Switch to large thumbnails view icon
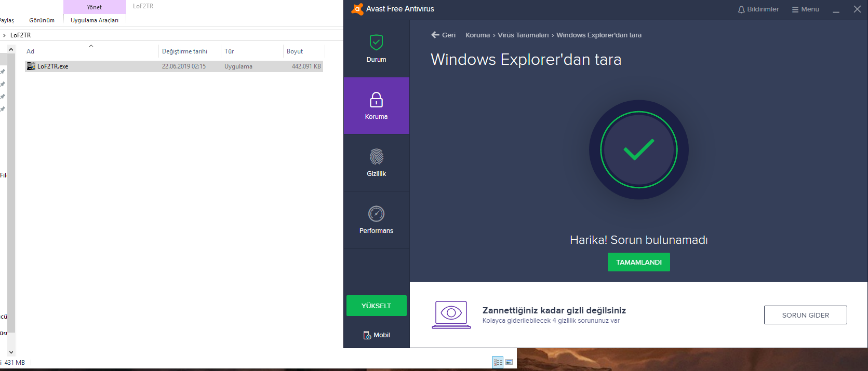Image resolution: width=868 pixels, height=371 pixels. tap(509, 362)
